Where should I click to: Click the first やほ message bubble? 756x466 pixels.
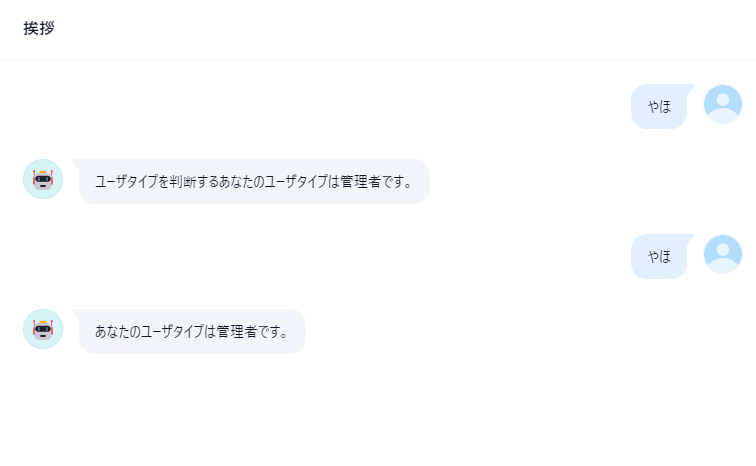(x=659, y=107)
